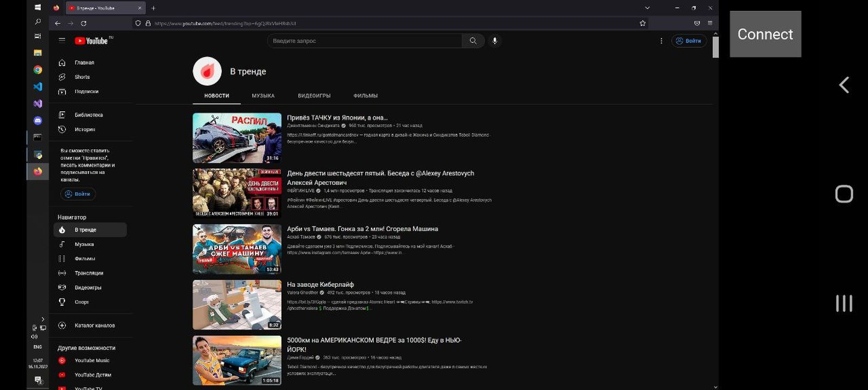This screenshot has height=390, width=868.
Task: Click the top-right Войти sign-in button
Action: coord(689,41)
